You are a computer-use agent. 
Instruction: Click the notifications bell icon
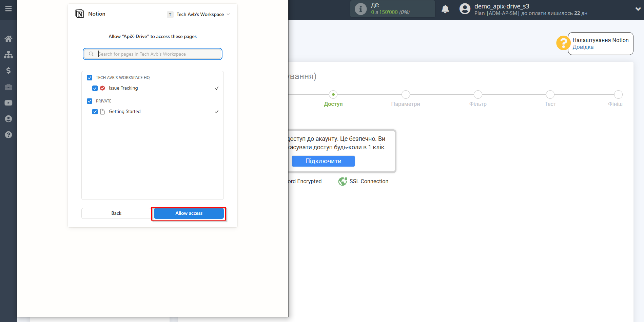445,9
